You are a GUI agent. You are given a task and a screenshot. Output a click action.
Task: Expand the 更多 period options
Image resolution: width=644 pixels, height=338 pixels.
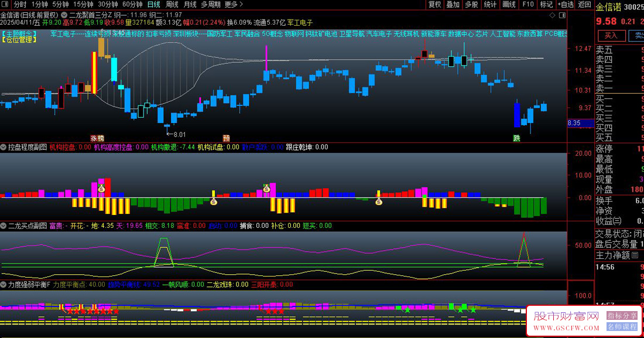(x=234, y=5)
